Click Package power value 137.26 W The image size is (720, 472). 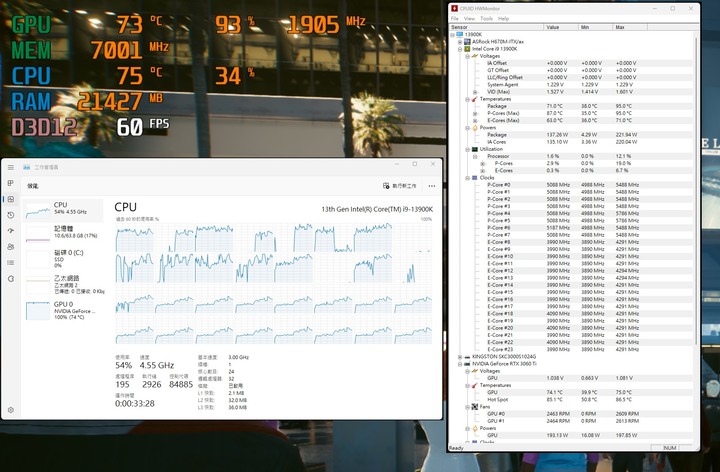pyautogui.click(x=557, y=135)
